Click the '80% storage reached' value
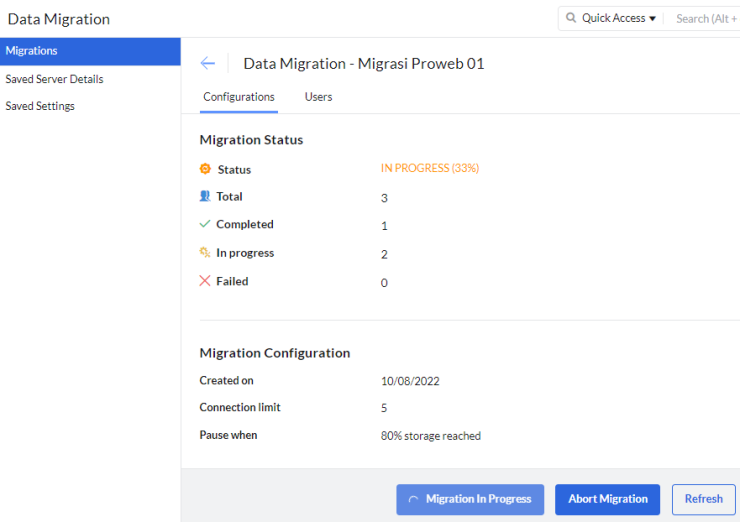 (431, 436)
